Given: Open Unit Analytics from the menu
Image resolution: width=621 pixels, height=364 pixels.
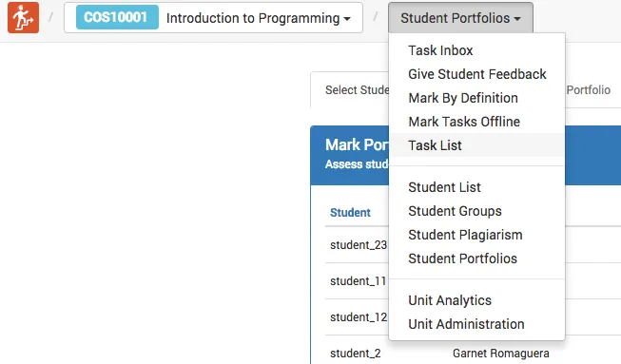Looking at the screenshot, I should [x=476, y=300].
